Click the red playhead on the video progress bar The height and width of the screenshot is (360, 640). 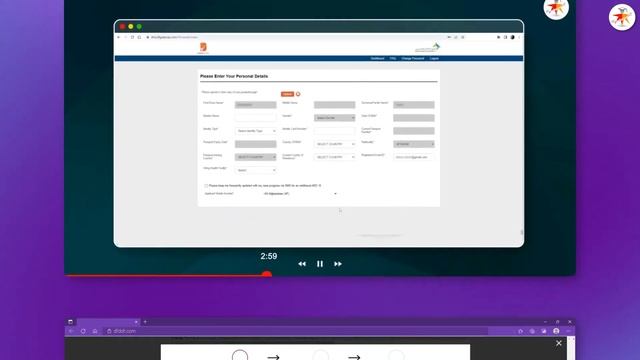(267, 275)
